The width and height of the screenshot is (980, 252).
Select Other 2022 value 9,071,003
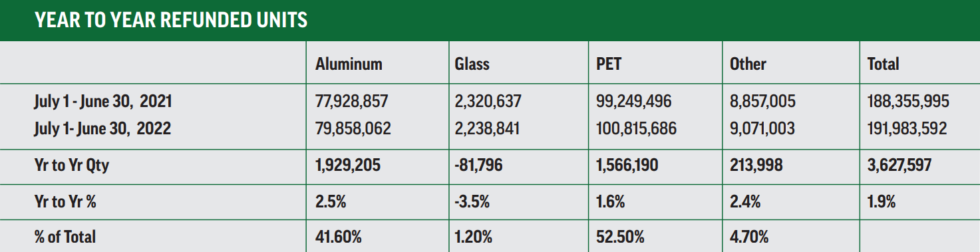coord(762,128)
